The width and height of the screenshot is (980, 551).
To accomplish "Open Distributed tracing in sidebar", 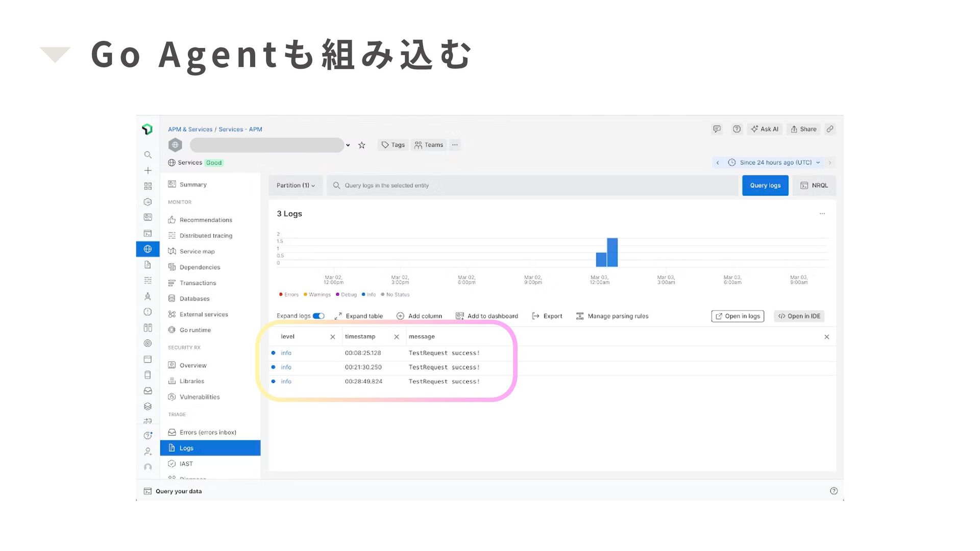I will (x=206, y=236).
